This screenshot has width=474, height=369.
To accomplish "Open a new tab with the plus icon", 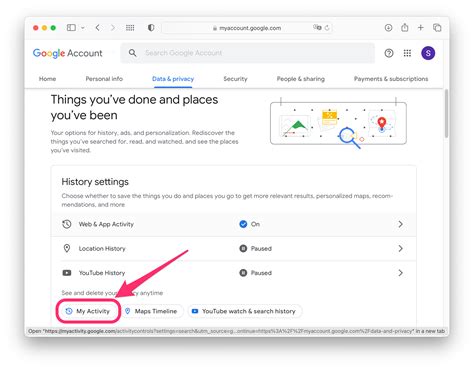I will click(x=421, y=28).
